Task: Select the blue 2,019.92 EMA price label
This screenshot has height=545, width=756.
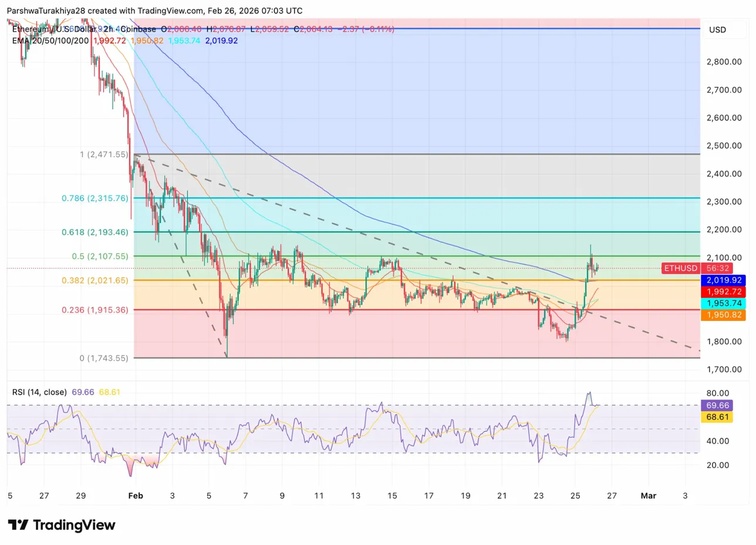Action: [723, 280]
